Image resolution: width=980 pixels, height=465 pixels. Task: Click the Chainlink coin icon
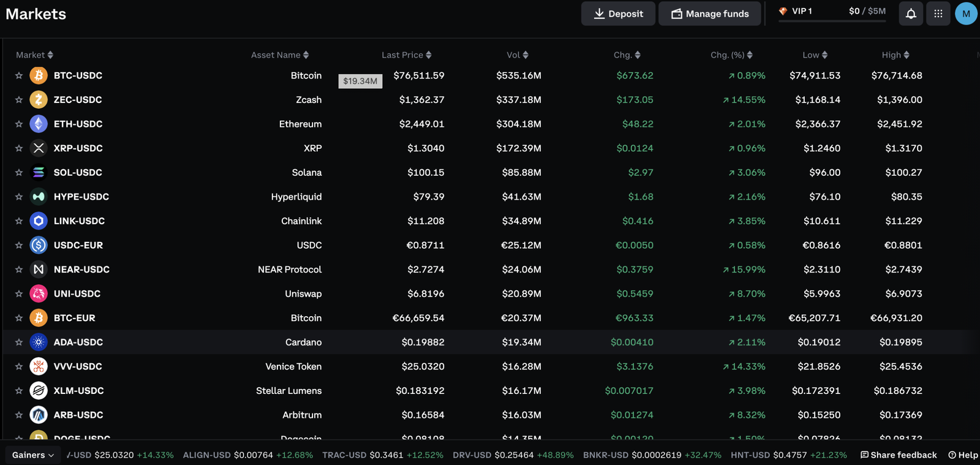[39, 221]
